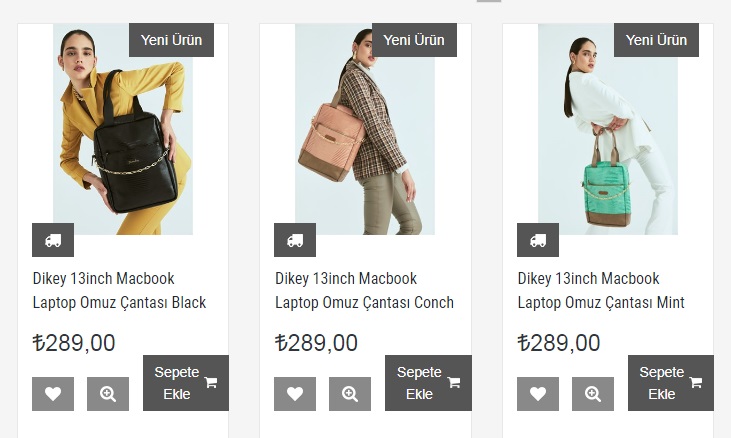Viewport: 731px width, 438px height.
Task: Open quick view for the Black bag
Action: 108,394
